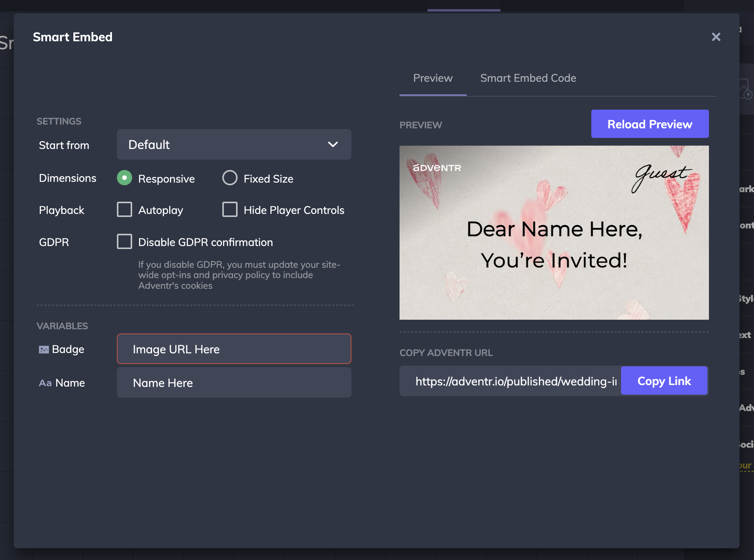The height and width of the screenshot is (560, 754).
Task: Close the Smart Embed dialog
Action: tap(716, 37)
